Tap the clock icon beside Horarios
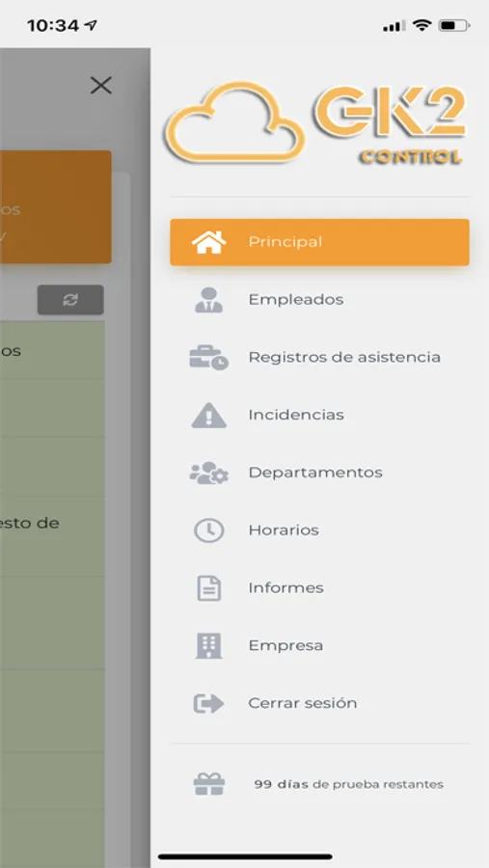Image resolution: width=489 pixels, height=868 pixels. pyautogui.click(x=208, y=530)
